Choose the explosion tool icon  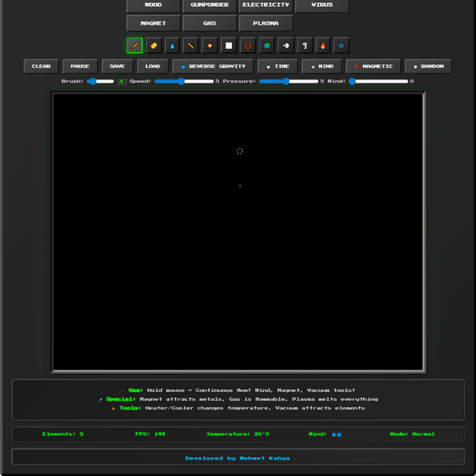[x=210, y=45]
